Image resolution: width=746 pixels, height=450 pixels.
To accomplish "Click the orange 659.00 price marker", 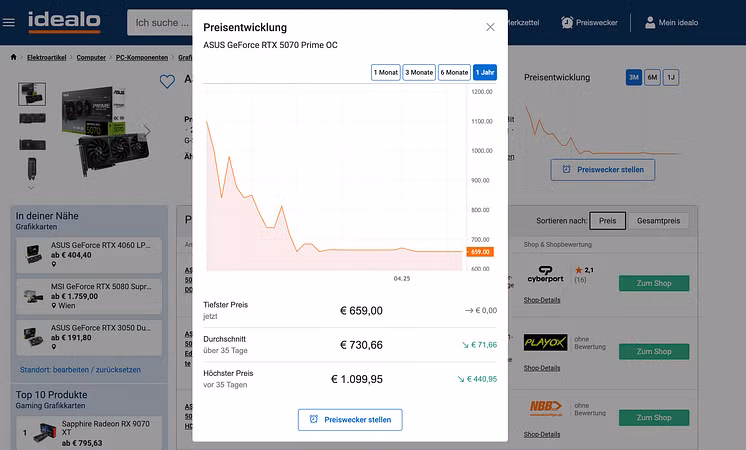I will [x=479, y=252].
